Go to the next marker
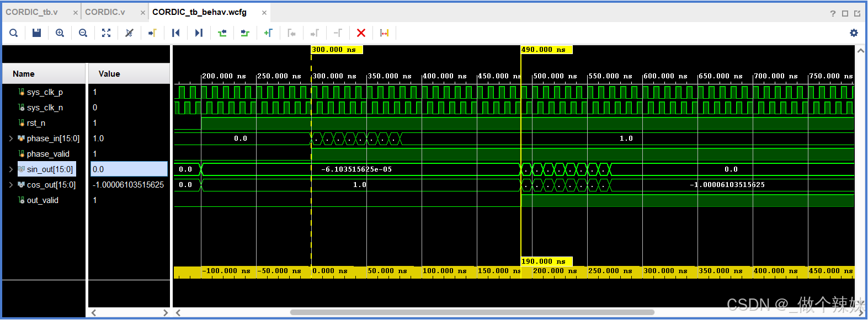 pos(315,33)
